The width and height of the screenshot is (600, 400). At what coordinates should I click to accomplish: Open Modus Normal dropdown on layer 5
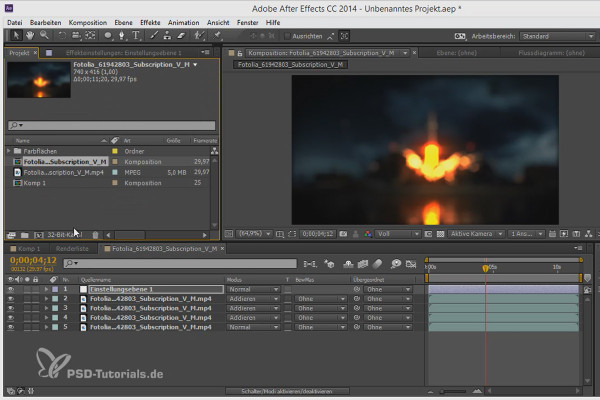[254, 327]
